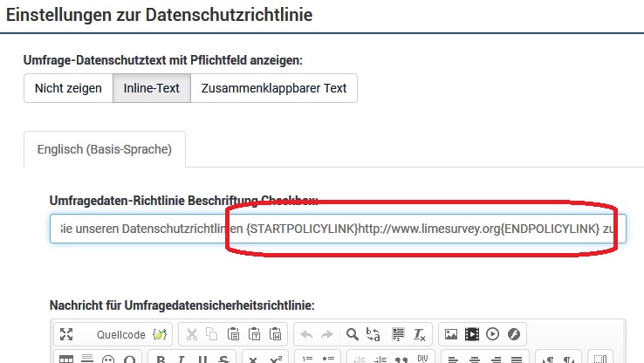Choose 'Zusammenklappbarer Text' display option
Image resolution: width=644 pixels, height=363 pixels.
pos(273,88)
